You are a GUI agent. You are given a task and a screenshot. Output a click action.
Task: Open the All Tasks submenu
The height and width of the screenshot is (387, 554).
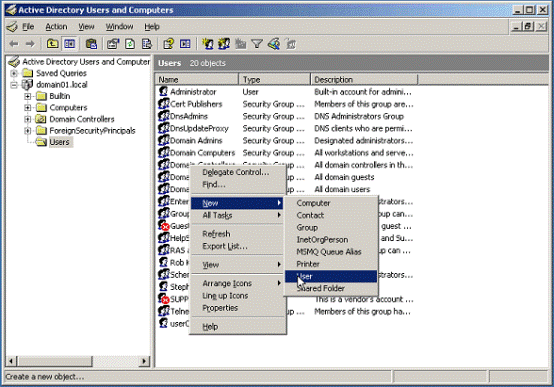pyautogui.click(x=238, y=215)
